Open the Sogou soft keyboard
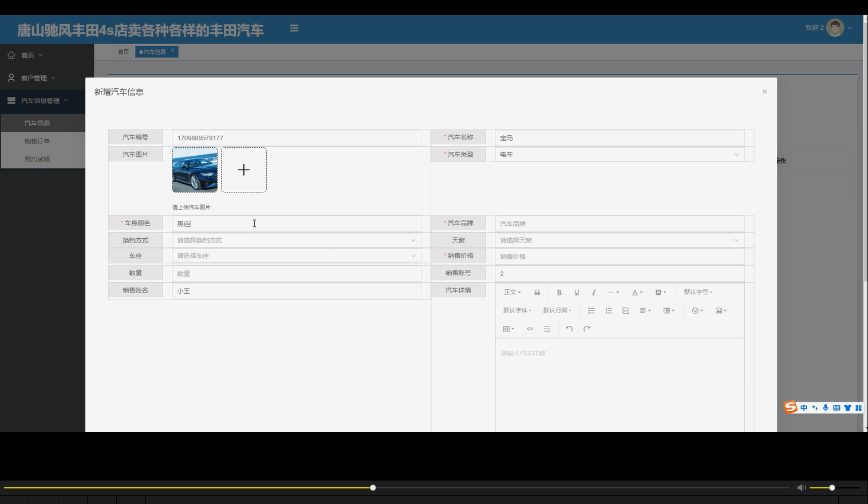The height and width of the screenshot is (504, 868). [837, 408]
